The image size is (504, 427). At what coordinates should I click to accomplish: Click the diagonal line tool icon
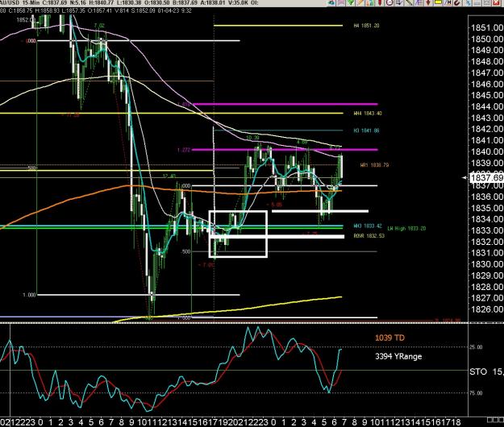tap(409, 2)
